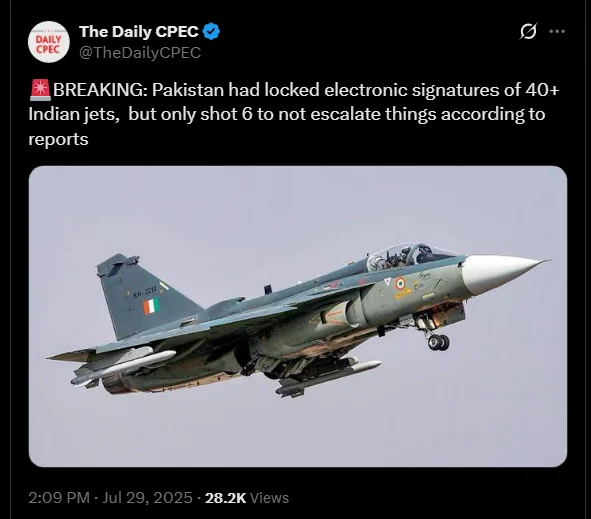The height and width of the screenshot is (519, 591).
Task: Click the Indian flag on the jet's tail
Action: [x=151, y=307]
